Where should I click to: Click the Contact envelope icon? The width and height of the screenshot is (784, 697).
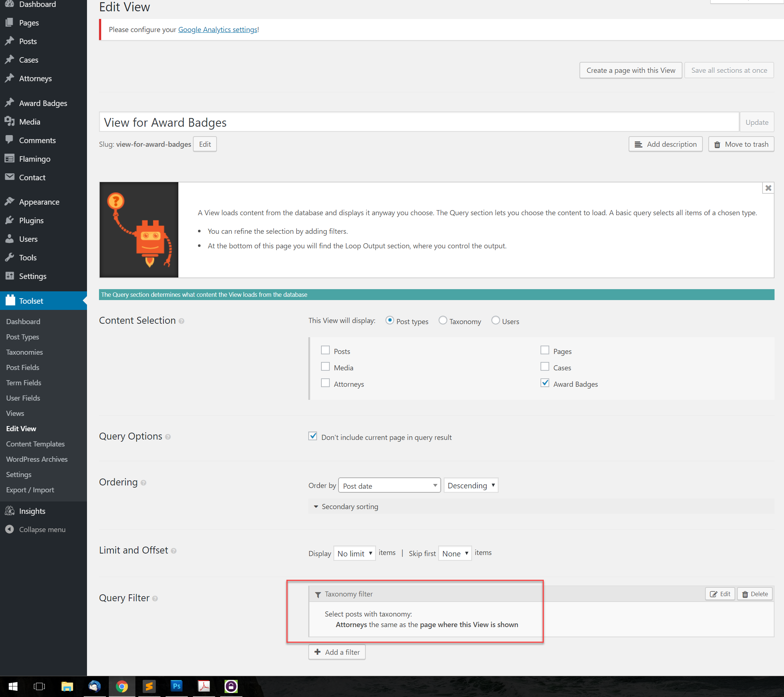coord(9,177)
